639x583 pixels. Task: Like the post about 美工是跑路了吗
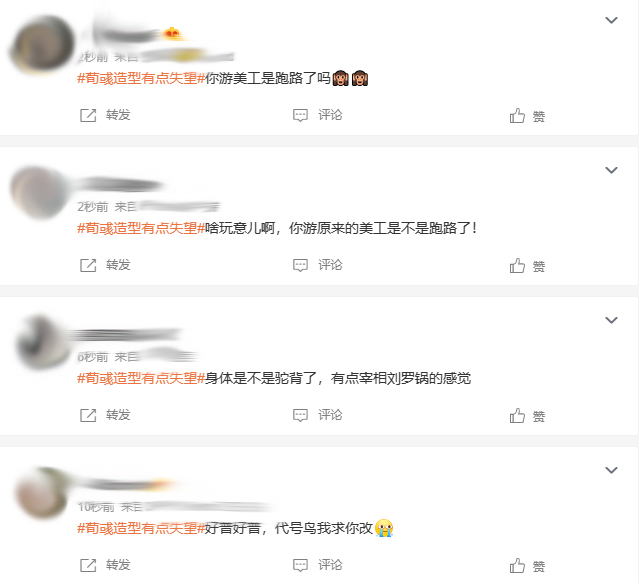pyautogui.click(x=517, y=116)
